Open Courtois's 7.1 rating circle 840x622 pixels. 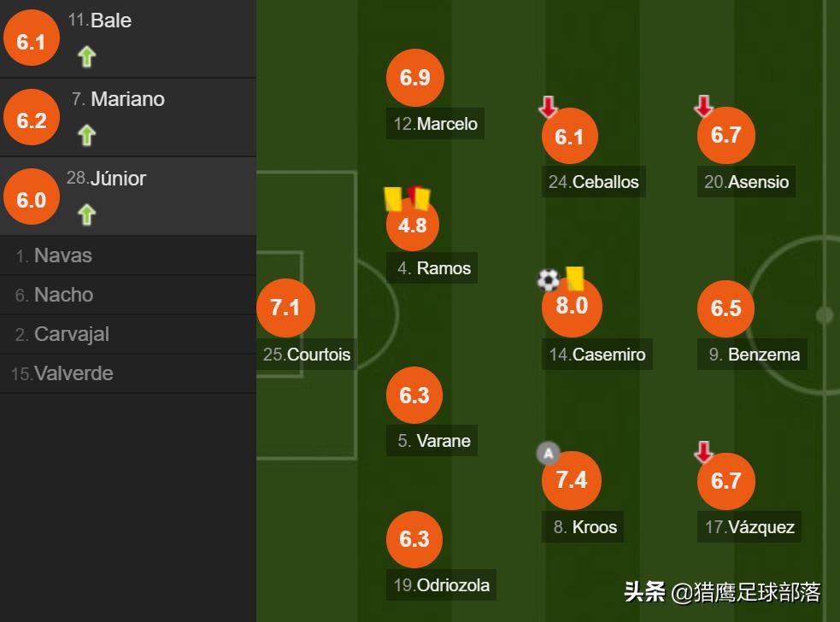(285, 308)
